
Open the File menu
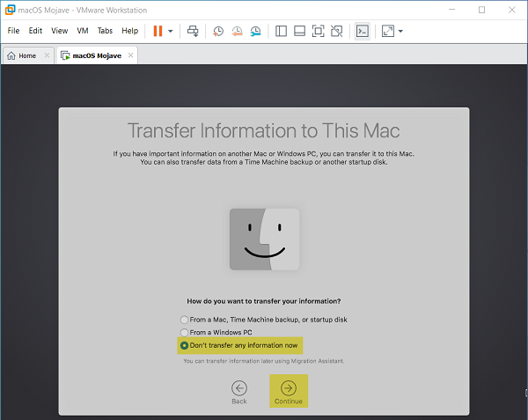click(13, 31)
